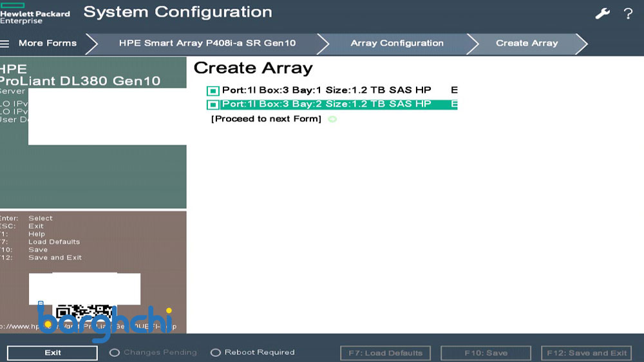Check the Bay:1 drive checkbox
Image resolution: width=644 pixels, height=362 pixels.
[x=213, y=91]
